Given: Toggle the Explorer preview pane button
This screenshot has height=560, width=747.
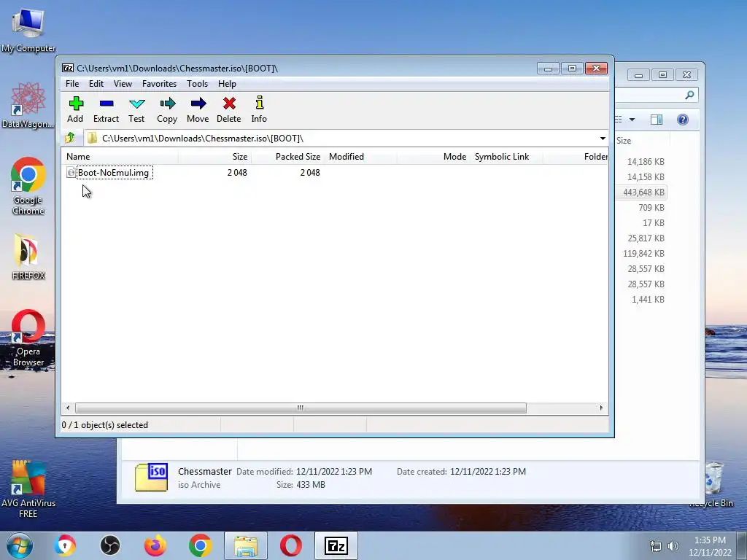Looking at the screenshot, I should tap(657, 120).
